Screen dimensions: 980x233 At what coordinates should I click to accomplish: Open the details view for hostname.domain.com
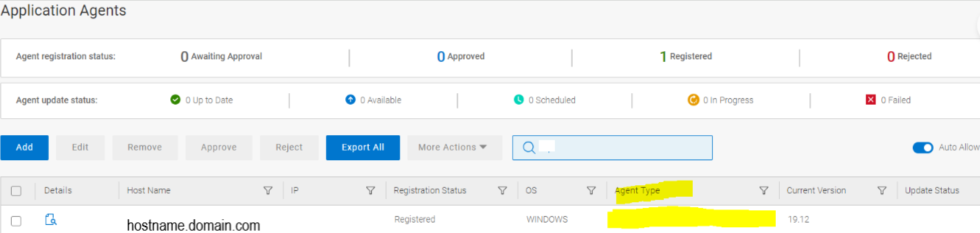pos(51,220)
